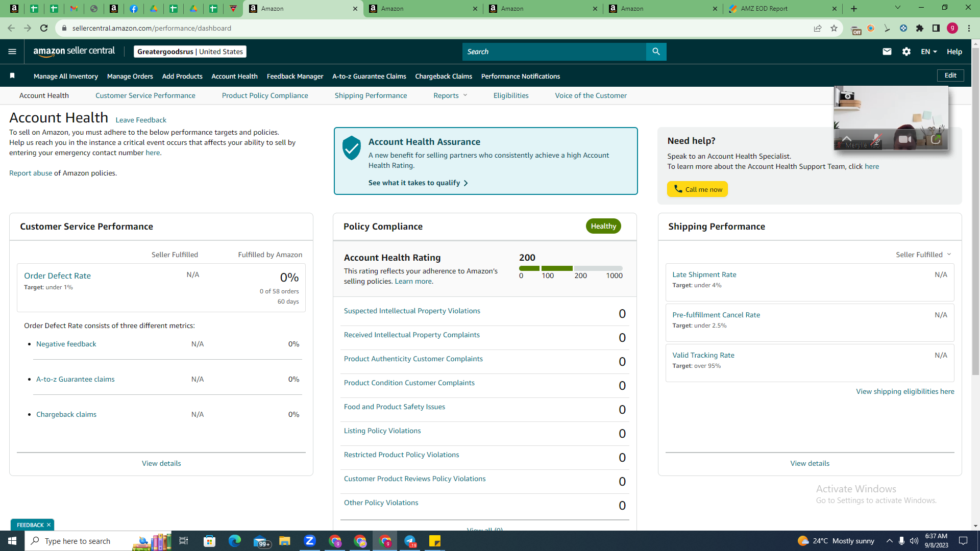The width and height of the screenshot is (980, 551).
Task: Click the magnifier search button
Action: [x=656, y=52]
